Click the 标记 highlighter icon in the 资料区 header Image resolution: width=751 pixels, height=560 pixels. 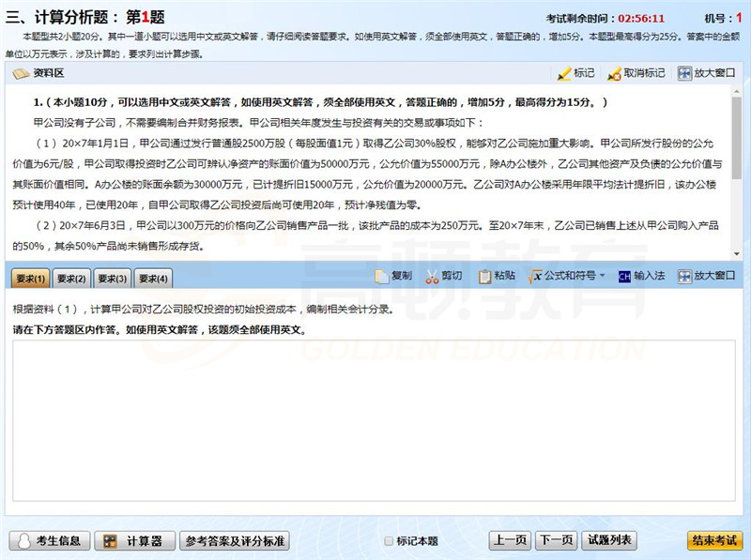point(564,73)
